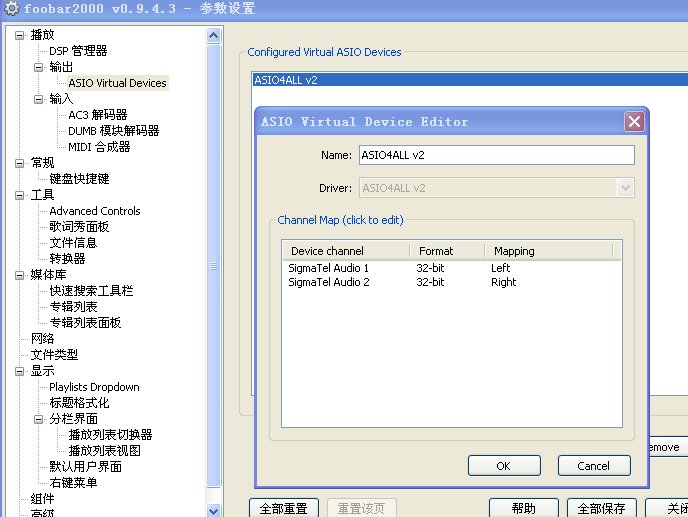Click the 帮助 button
This screenshot has height=517, width=688.
tap(523, 508)
